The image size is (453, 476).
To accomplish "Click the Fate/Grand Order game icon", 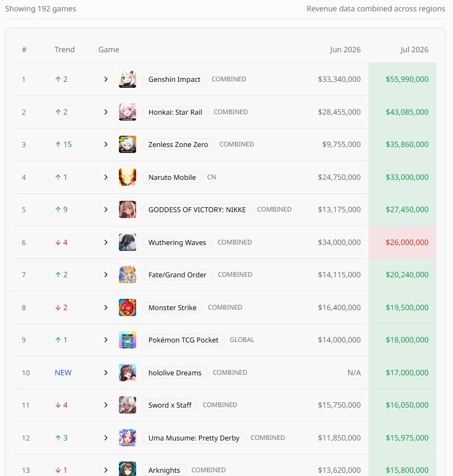I will point(128,275).
